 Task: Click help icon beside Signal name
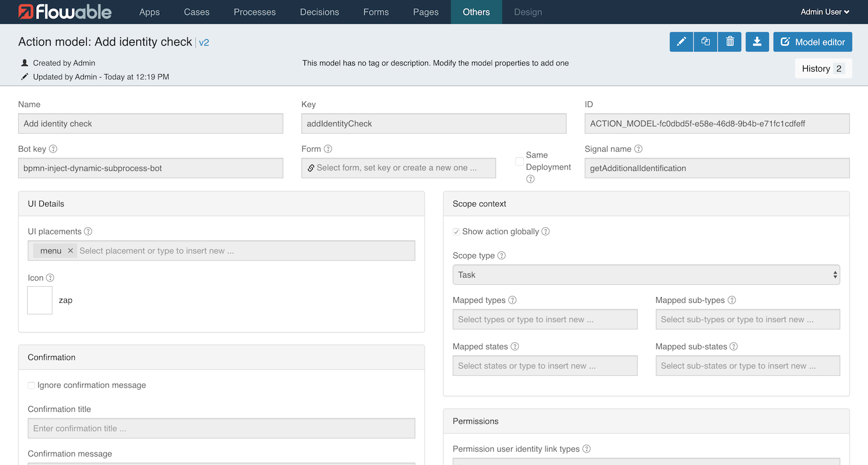(638, 149)
